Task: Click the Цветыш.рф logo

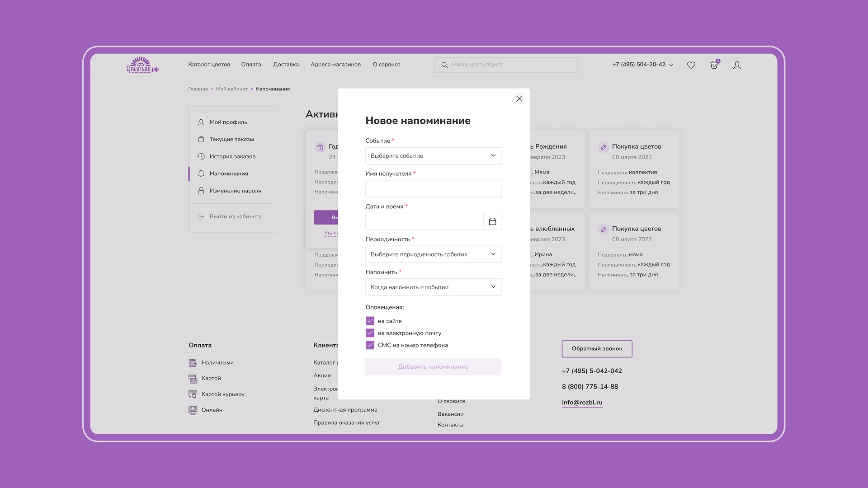Action: 142,65
